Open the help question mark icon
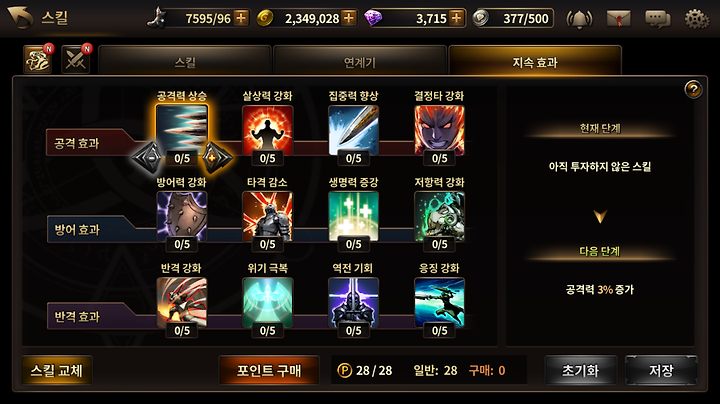The width and height of the screenshot is (720, 404). click(693, 89)
